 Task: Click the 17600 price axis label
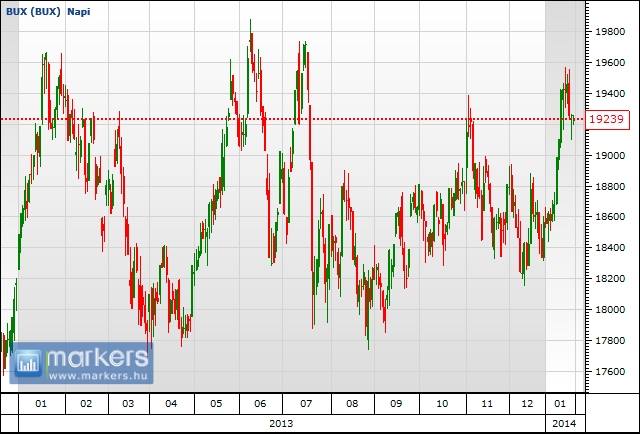pos(610,372)
